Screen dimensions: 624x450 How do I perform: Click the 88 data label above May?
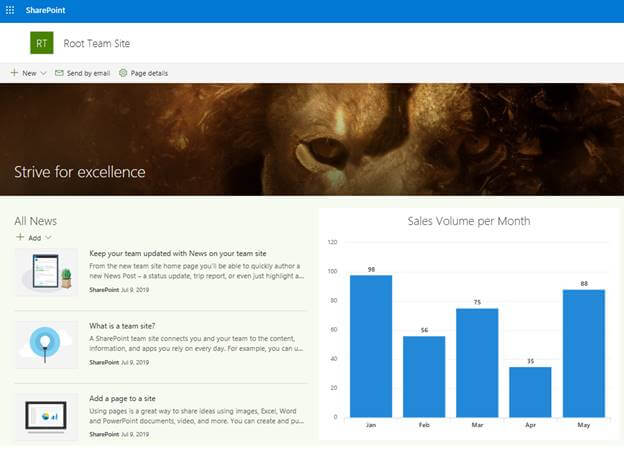[x=584, y=284]
